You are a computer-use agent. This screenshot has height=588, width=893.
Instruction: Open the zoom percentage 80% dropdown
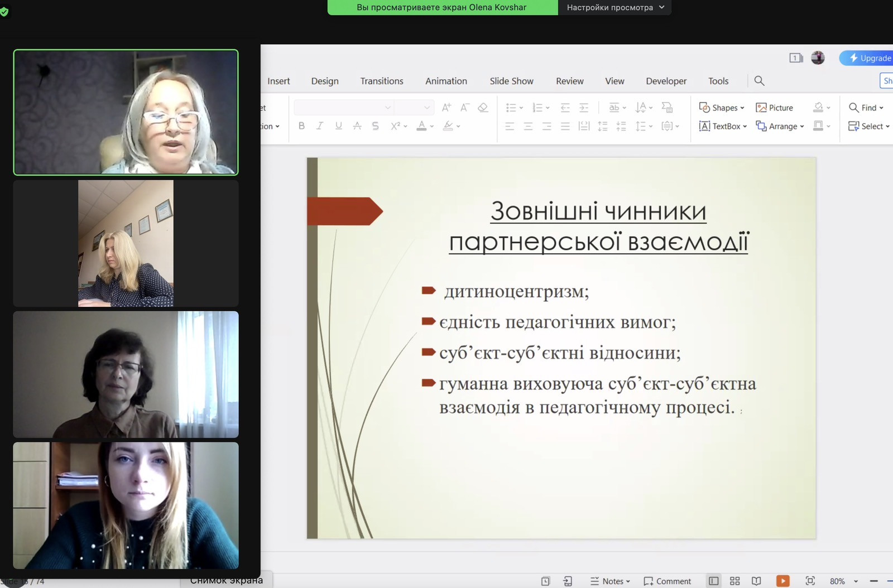843,581
